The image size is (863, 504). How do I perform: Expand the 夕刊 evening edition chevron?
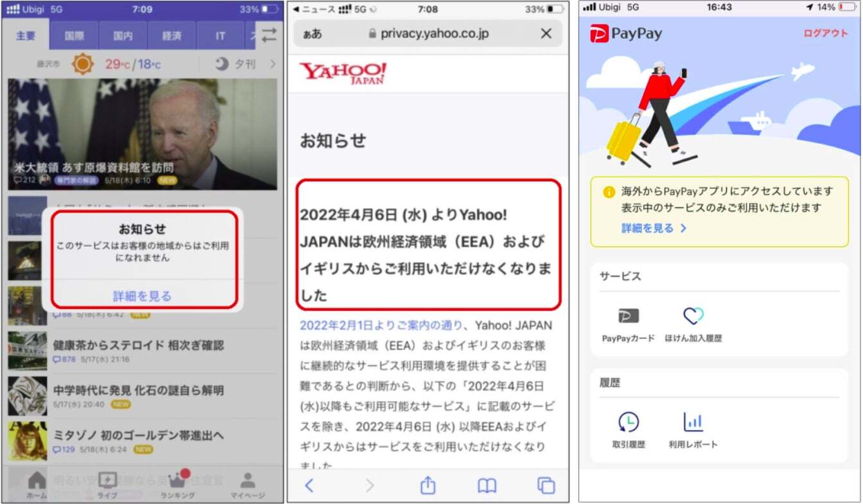point(273,64)
